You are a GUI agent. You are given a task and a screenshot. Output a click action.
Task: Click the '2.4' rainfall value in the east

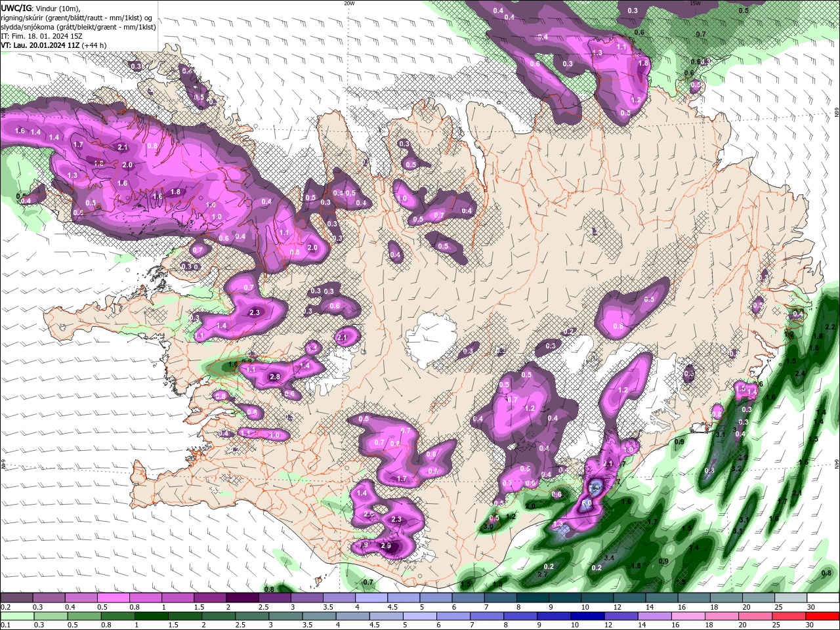click(x=799, y=373)
